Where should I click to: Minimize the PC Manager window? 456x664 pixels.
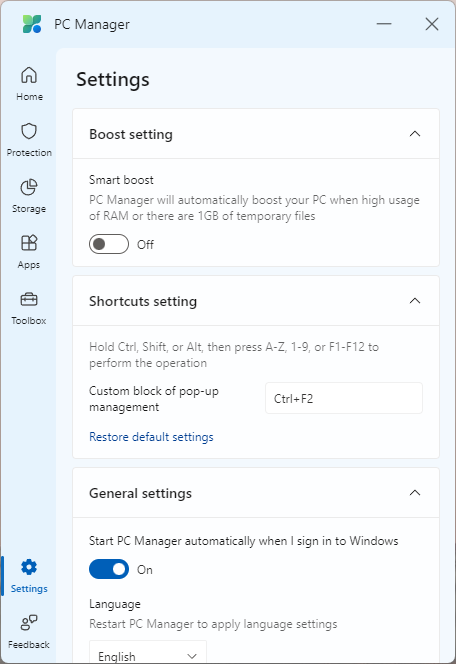tap(384, 24)
